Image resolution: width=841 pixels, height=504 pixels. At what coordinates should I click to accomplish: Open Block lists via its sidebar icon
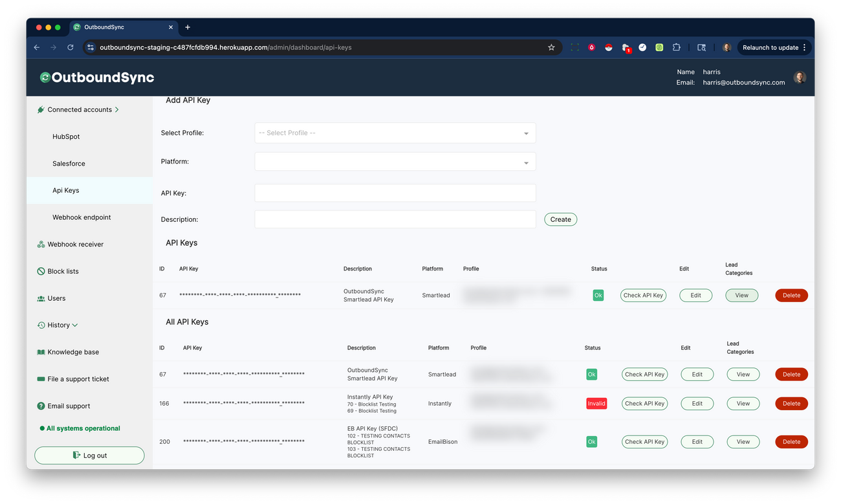coord(41,271)
